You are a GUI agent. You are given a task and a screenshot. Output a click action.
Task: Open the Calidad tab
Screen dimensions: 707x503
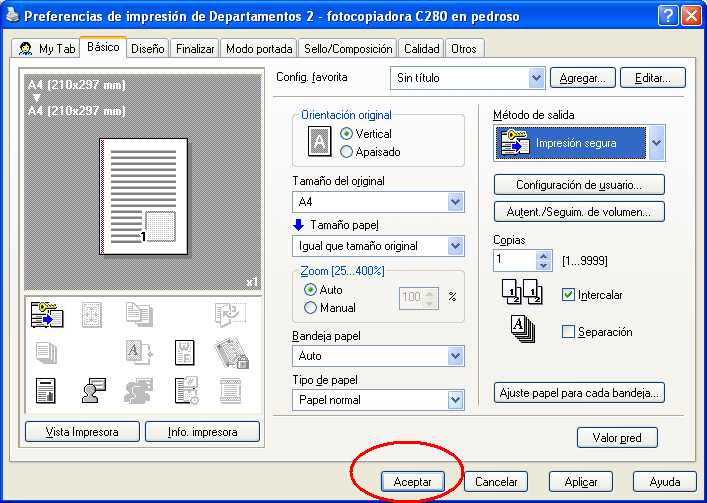(421, 49)
